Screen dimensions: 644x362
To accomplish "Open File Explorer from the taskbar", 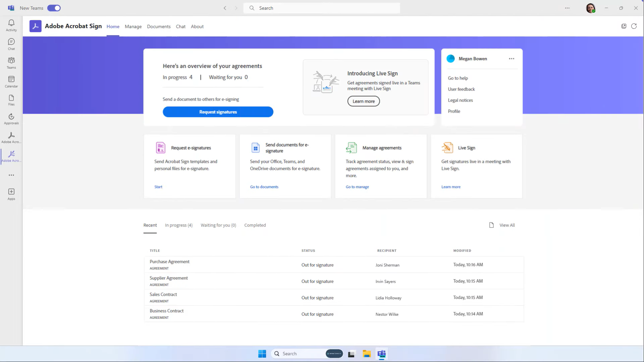I will tap(367, 354).
